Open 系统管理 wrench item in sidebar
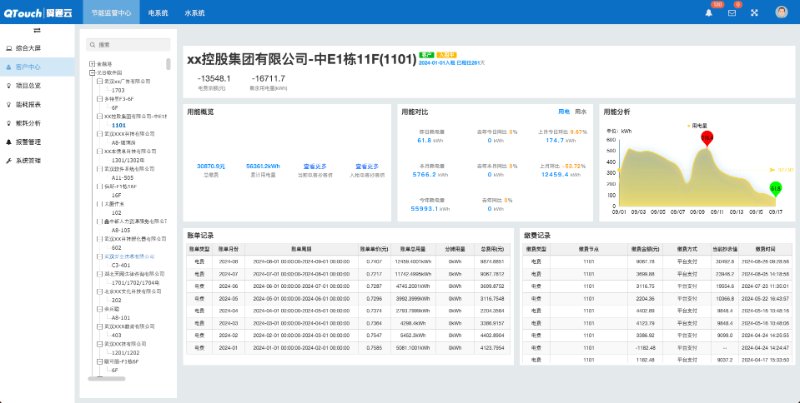Screen dimensions: 800x403 30,160
